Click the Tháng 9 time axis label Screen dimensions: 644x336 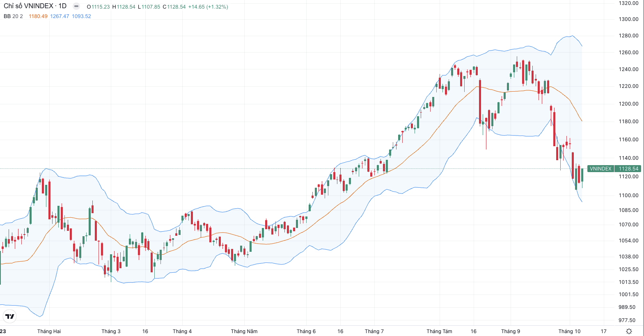[x=511, y=331]
